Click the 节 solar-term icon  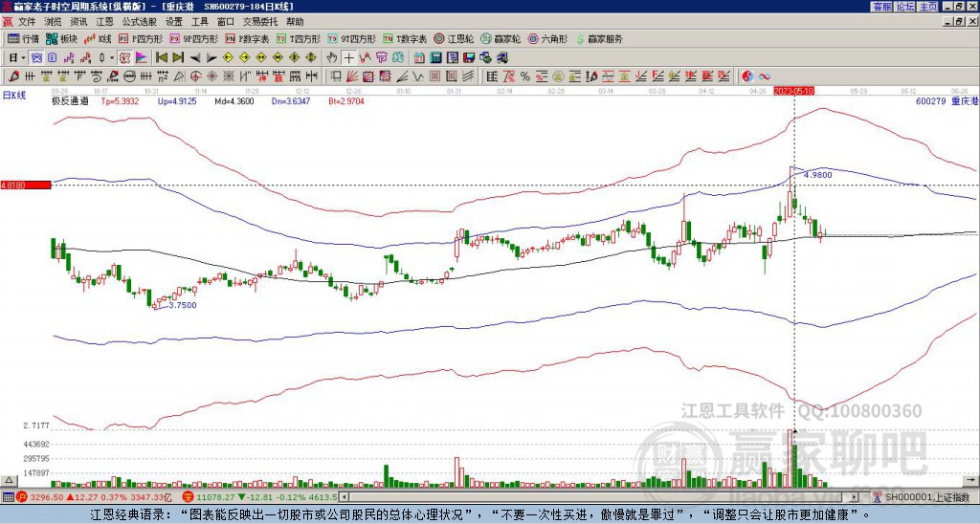381,58
